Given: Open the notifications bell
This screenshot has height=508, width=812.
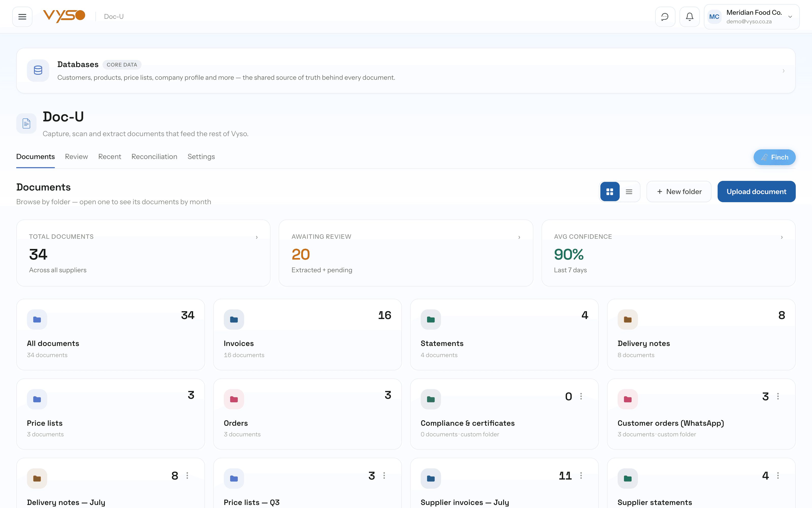Looking at the screenshot, I should [x=689, y=17].
